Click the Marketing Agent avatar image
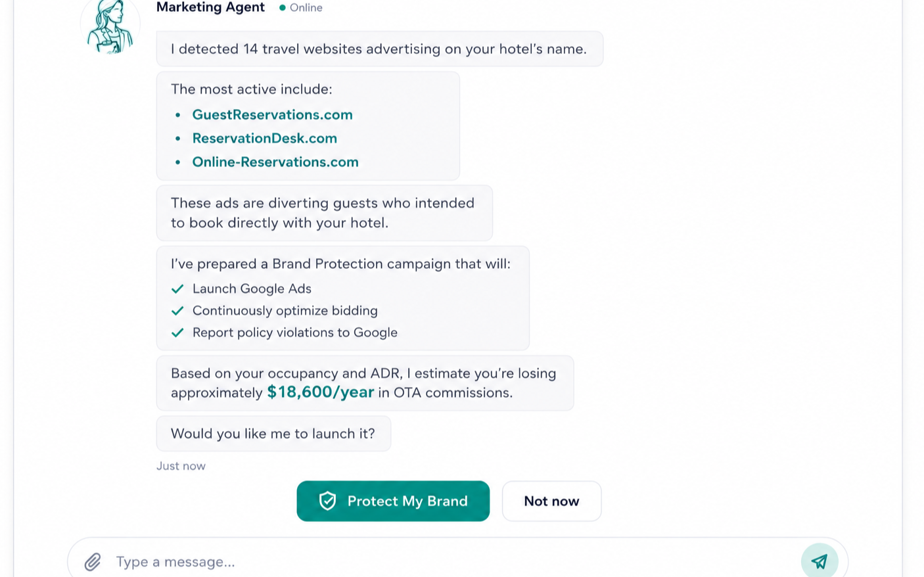 (x=110, y=26)
